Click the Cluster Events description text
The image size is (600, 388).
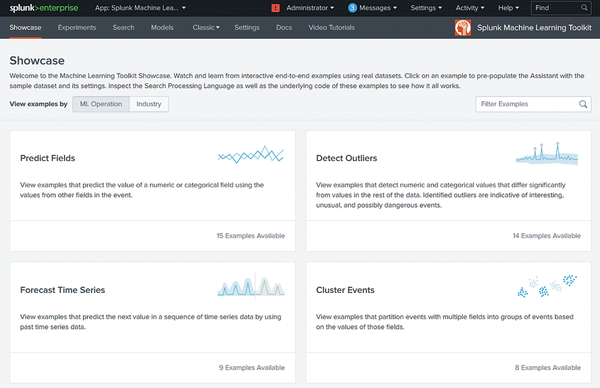tap(445, 322)
